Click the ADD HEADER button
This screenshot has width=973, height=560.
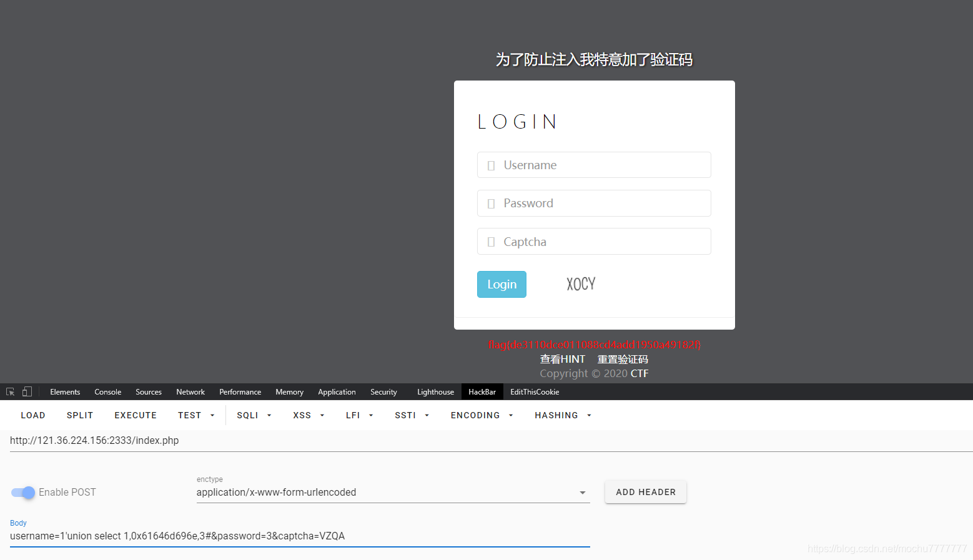click(646, 492)
